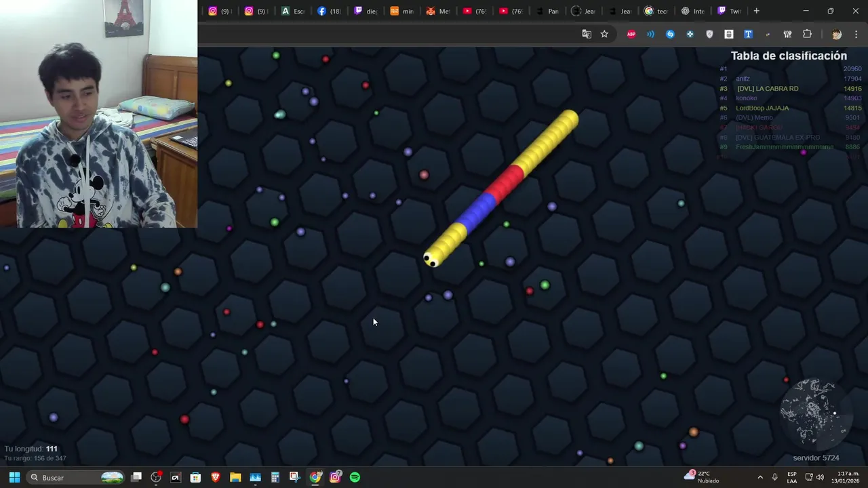Switch to the 'Escr' tab
This screenshot has width=868, height=488.
[293, 11]
